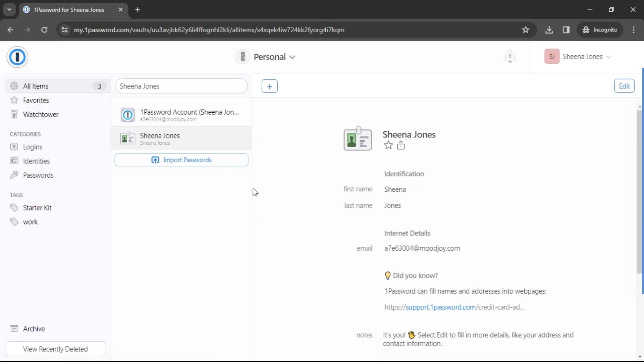The width and height of the screenshot is (644, 362).
Task: Click the email value a7e63004@moodjoy.com
Action: point(422,248)
